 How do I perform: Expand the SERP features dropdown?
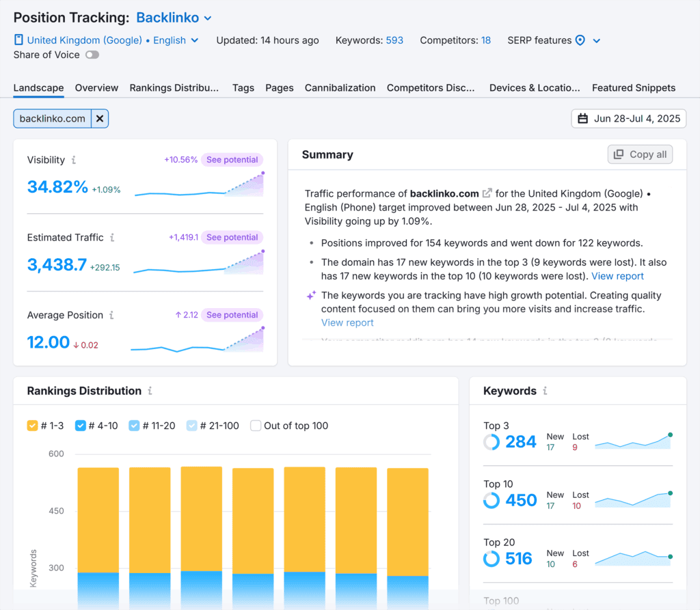[x=597, y=40]
